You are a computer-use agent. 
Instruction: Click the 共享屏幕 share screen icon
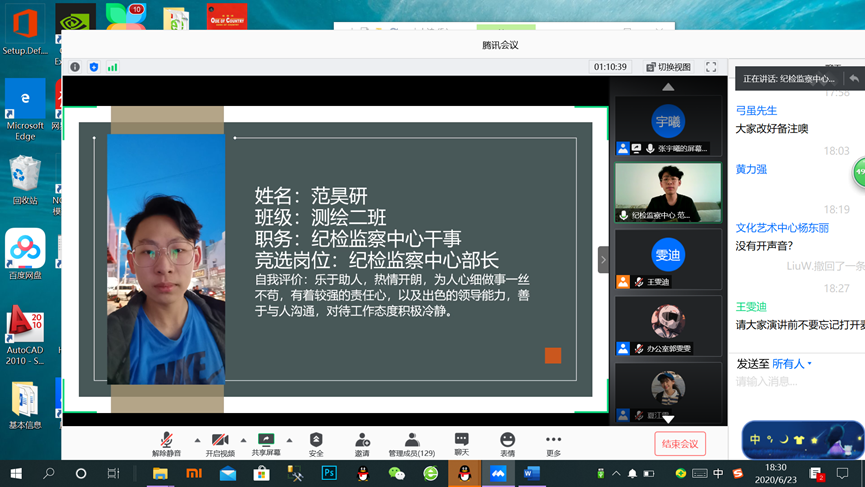[266, 443]
